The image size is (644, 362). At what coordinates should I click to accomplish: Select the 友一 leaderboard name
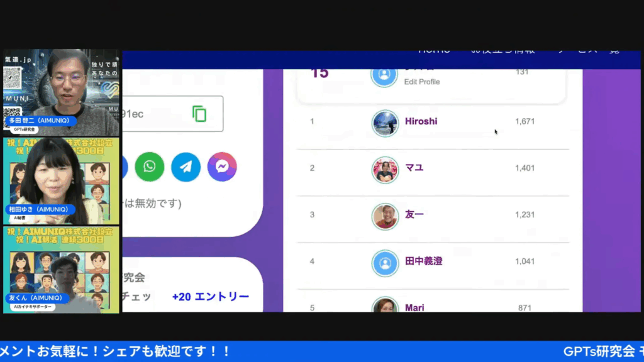click(414, 214)
